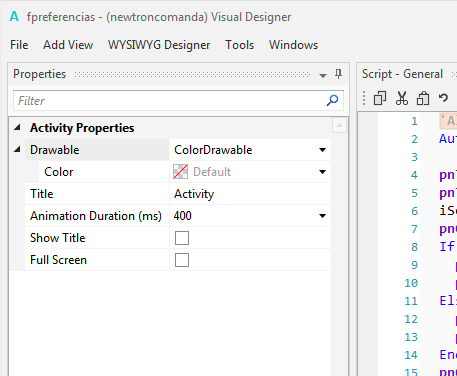Select the Animation Duration (ms) label
The image size is (457, 376).
pos(96,216)
